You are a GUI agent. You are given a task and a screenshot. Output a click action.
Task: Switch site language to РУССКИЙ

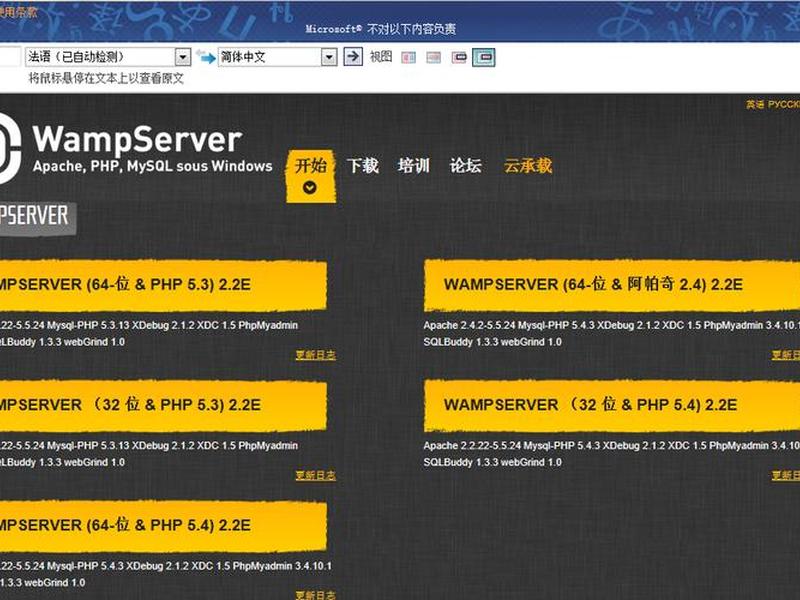[x=784, y=104]
